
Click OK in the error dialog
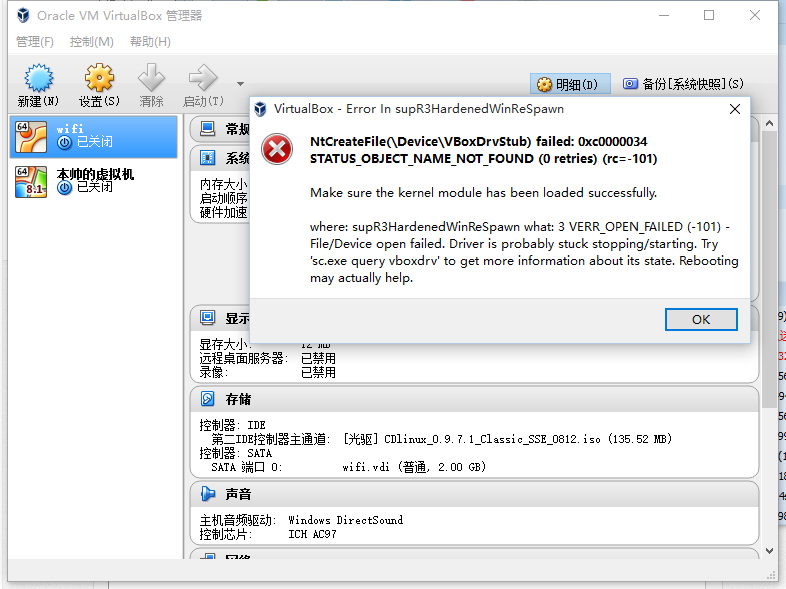[x=701, y=319]
